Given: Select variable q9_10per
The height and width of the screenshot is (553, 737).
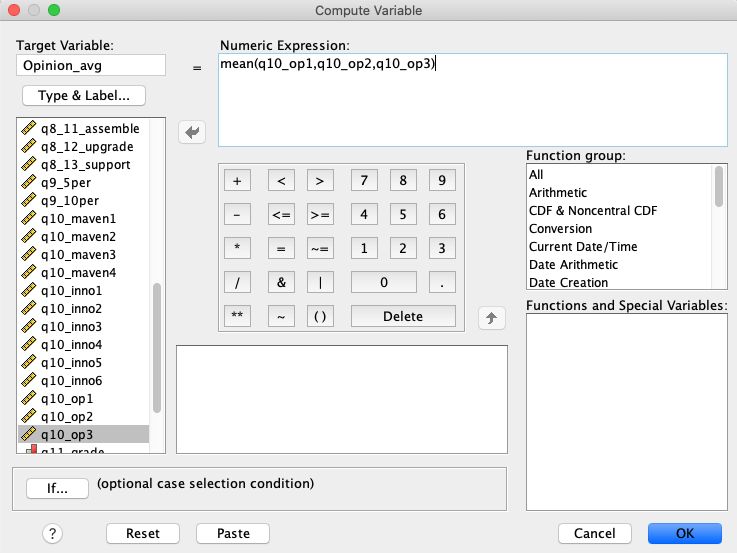Looking at the screenshot, I should (84, 201).
